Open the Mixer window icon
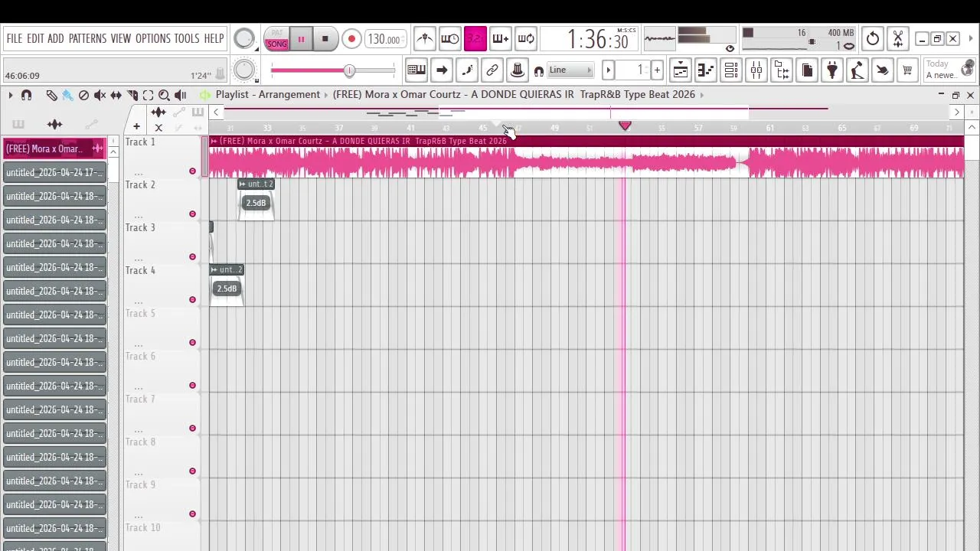980x551 pixels. [x=756, y=70]
